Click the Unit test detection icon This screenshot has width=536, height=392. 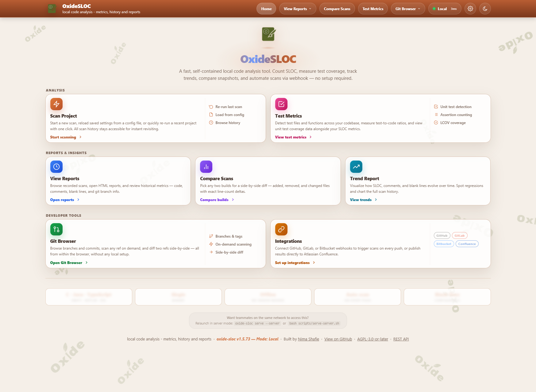(x=436, y=107)
